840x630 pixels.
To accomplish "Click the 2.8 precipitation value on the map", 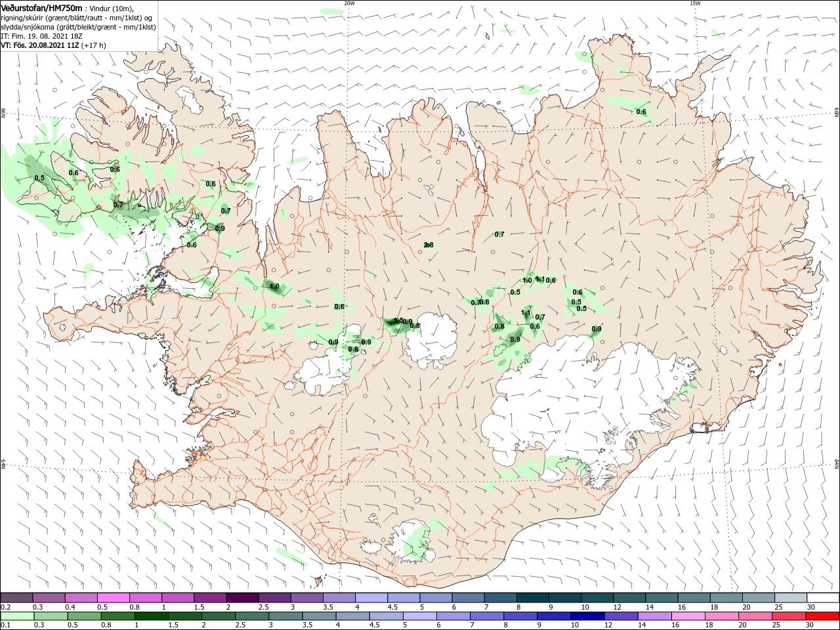I will pos(429,245).
